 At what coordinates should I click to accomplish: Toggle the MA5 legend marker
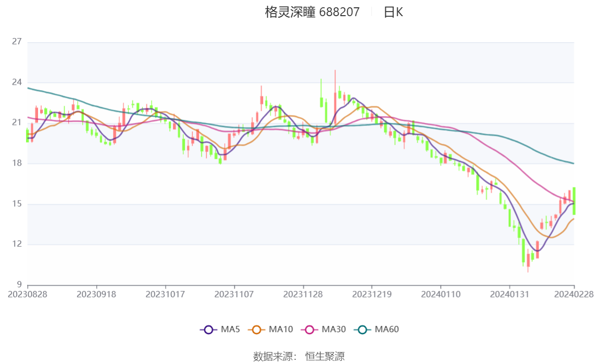pos(208,330)
